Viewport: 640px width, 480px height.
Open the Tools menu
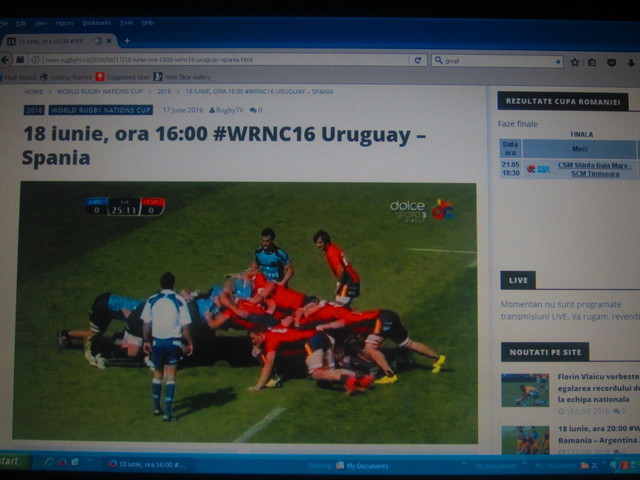click(127, 23)
